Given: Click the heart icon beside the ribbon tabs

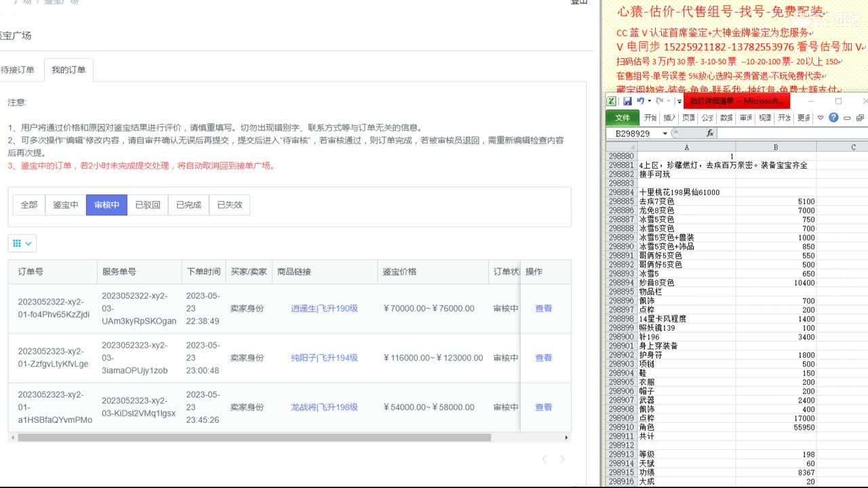Looking at the screenshot, I should (821, 118).
